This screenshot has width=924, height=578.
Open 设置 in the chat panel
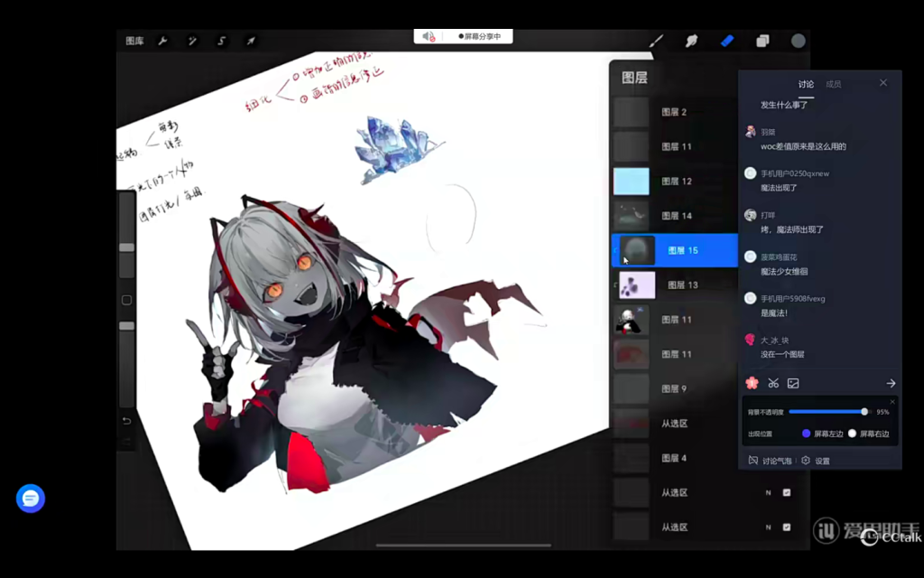(816, 461)
